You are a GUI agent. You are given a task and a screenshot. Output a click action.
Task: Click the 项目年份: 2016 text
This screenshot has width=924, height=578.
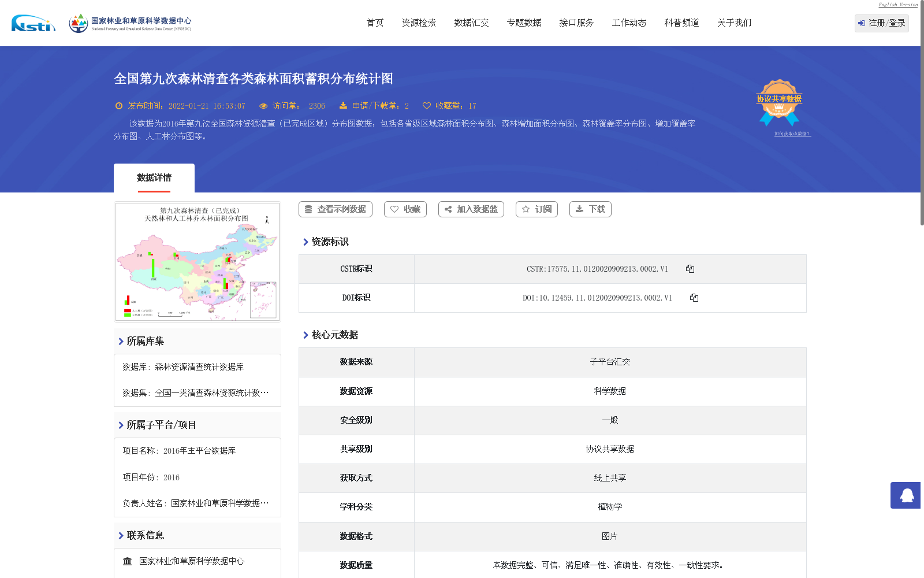click(151, 477)
